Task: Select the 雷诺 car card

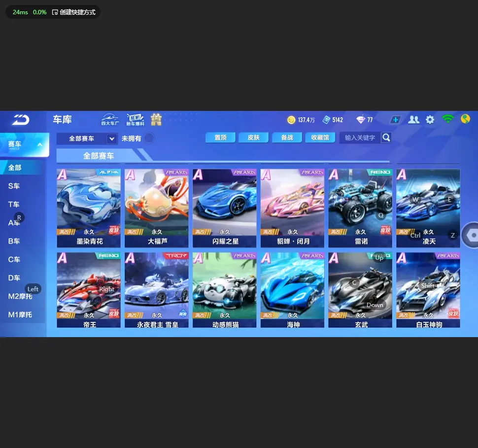Action: [x=360, y=208]
